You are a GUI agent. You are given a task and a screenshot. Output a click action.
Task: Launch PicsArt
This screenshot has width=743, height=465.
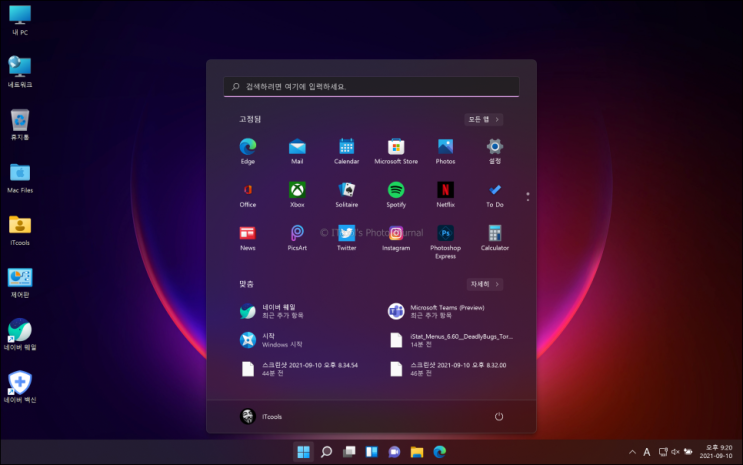click(297, 237)
